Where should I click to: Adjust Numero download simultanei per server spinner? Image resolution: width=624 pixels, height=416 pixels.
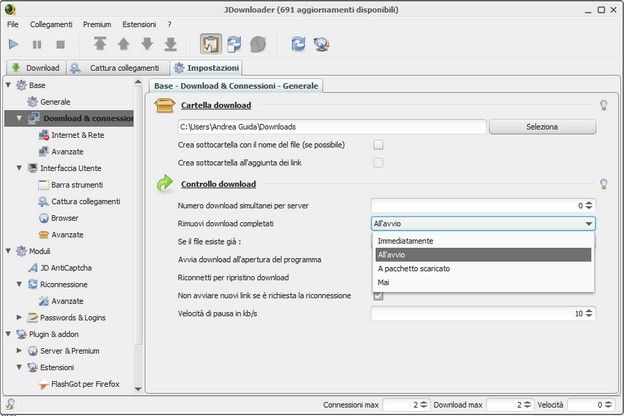pyautogui.click(x=589, y=205)
